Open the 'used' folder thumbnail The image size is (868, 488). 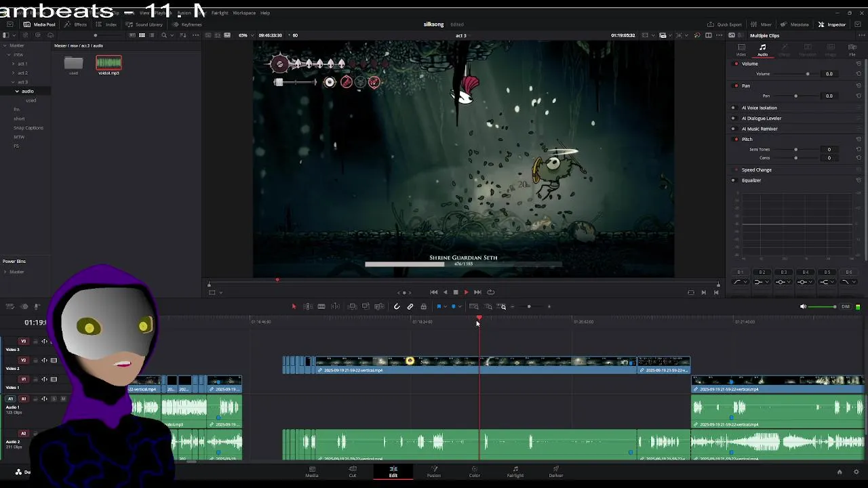(73, 64)
